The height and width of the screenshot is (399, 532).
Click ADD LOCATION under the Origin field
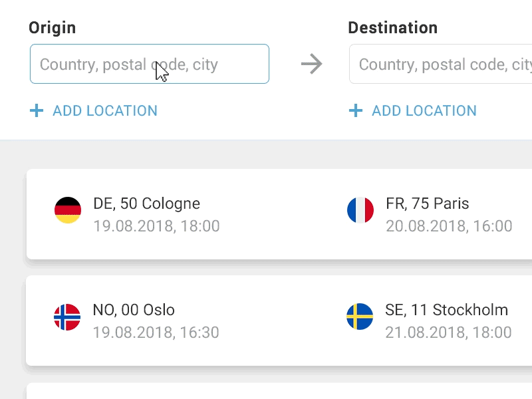pos(104,110)
